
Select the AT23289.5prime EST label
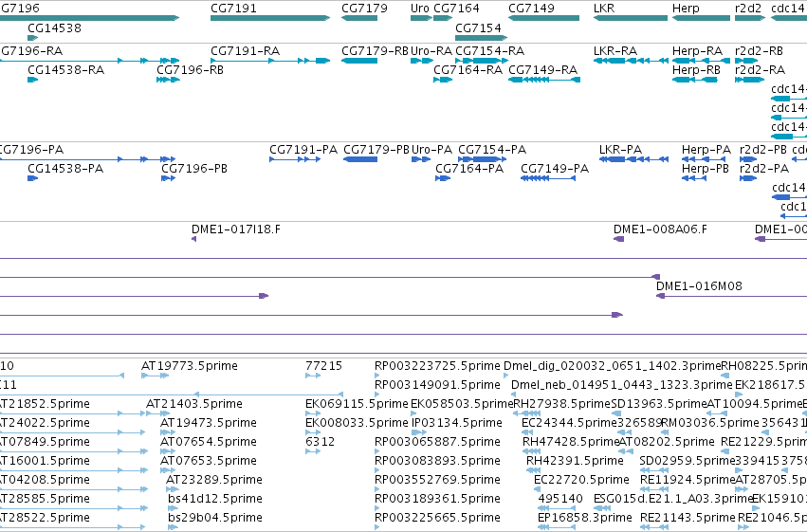tap(213, 480)
